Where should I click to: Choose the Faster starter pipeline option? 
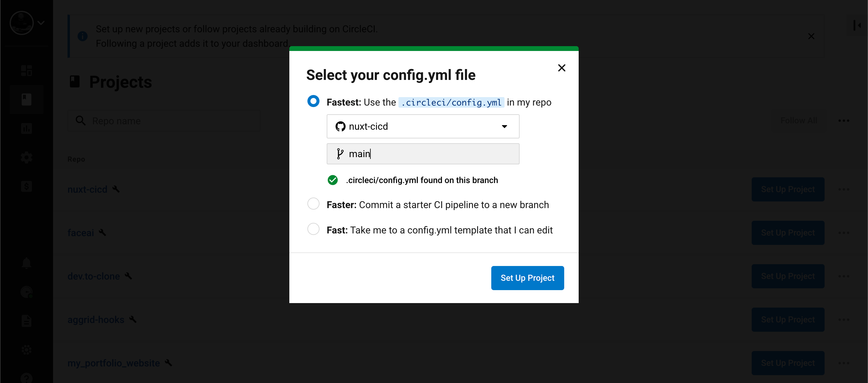click(313, 204)
